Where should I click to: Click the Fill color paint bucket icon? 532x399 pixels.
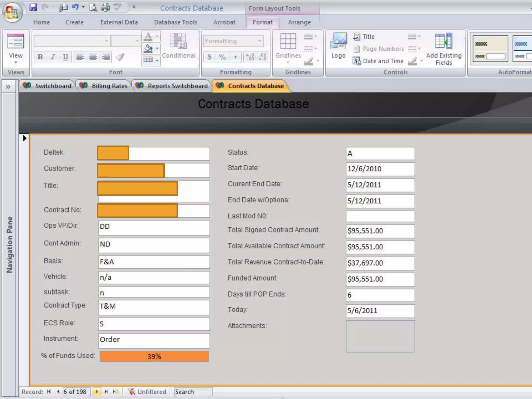[x=148, y=49]
